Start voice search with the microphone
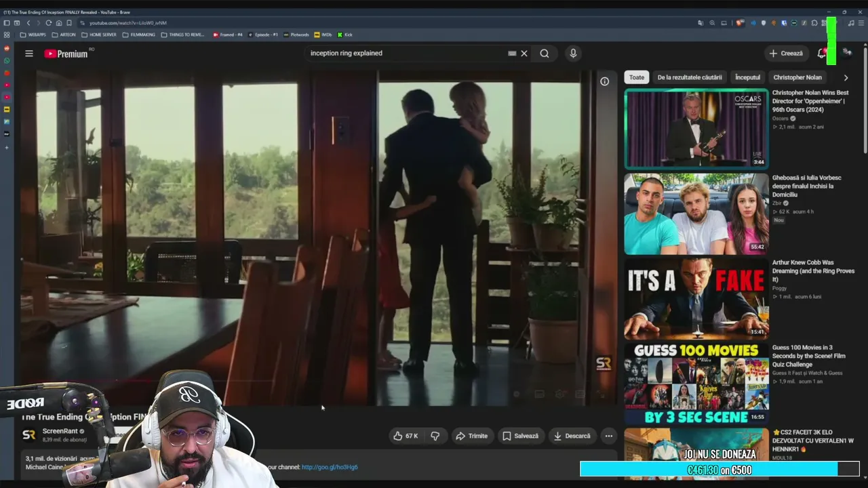 573,54
